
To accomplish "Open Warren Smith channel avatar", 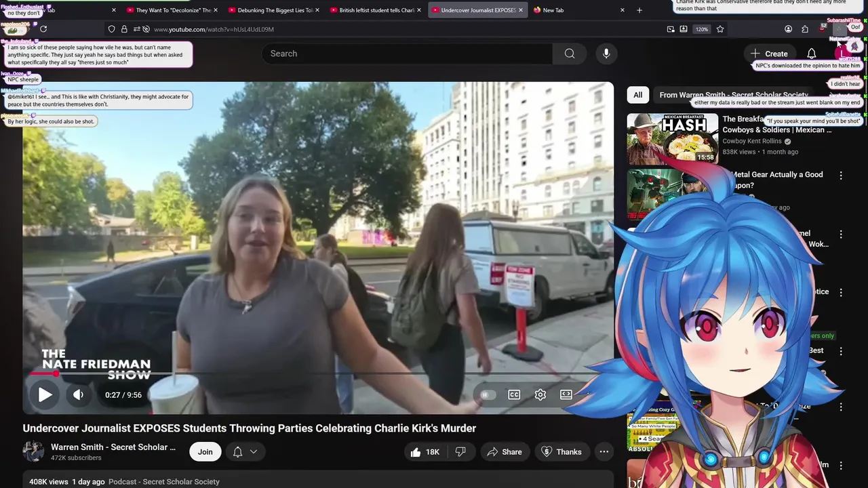I will (x=33, y=451).
